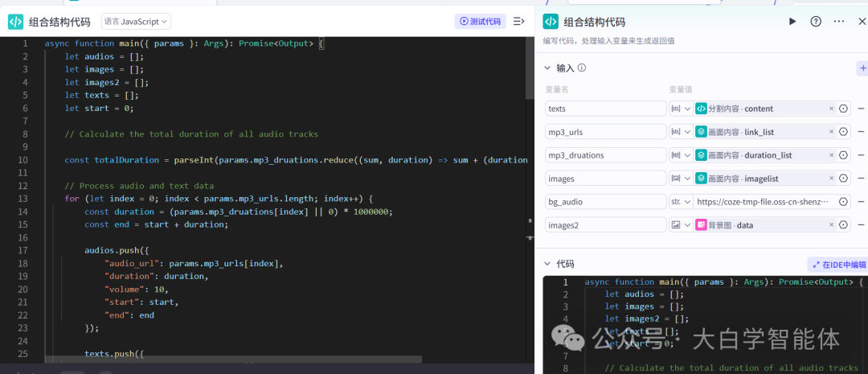Viewport: 868px width, 374px height.
Task: Remove the mp3_druations input row
Action: coord(861,155)
